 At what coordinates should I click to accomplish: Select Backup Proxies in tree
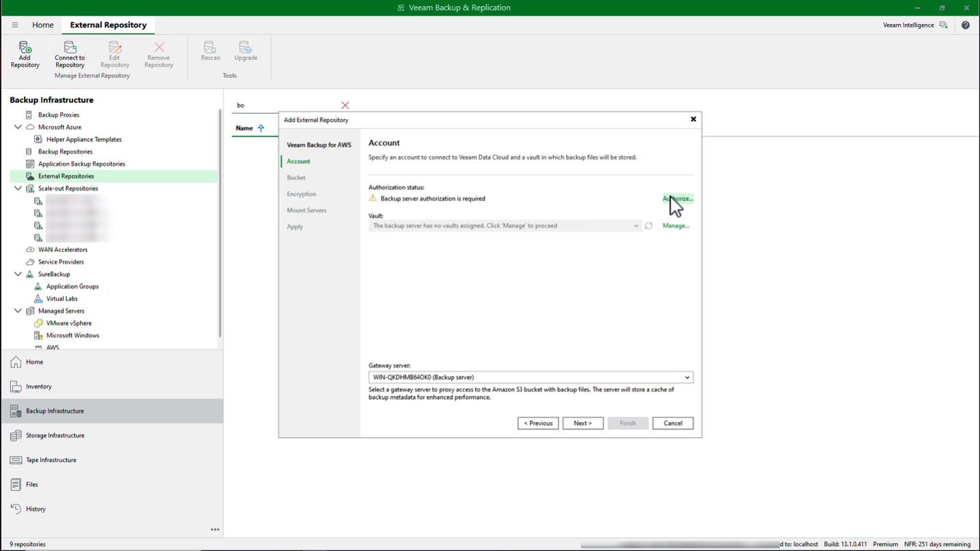[x=58, y=114]
